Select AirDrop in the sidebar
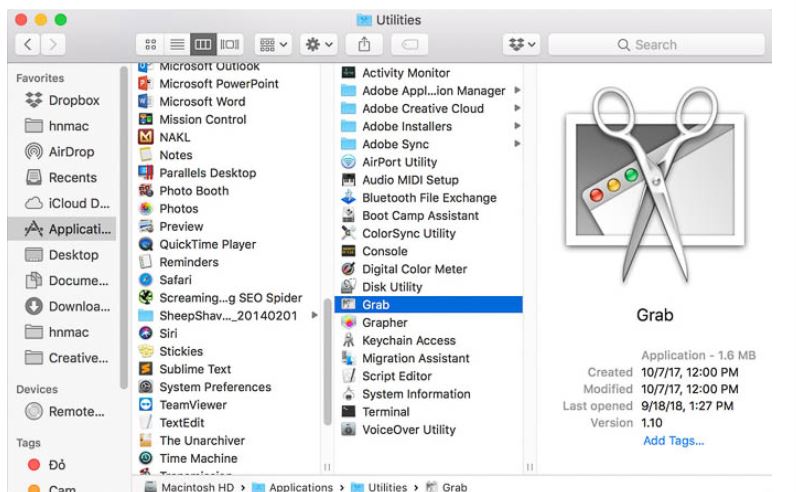 pos(59,152)
